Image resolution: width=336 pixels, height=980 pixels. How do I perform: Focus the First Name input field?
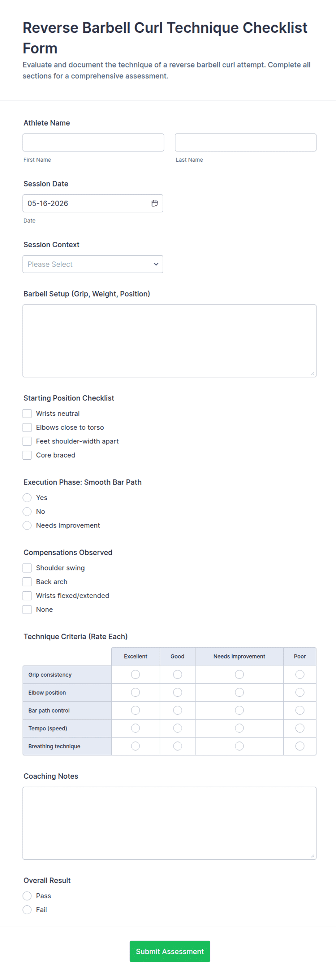[x=93, y=142]
